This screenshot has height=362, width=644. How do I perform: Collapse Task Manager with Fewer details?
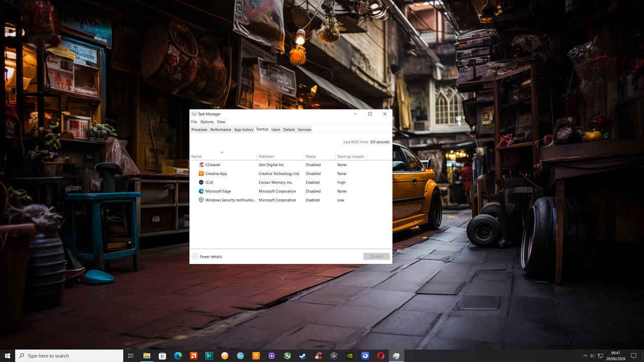coord(207,257)
